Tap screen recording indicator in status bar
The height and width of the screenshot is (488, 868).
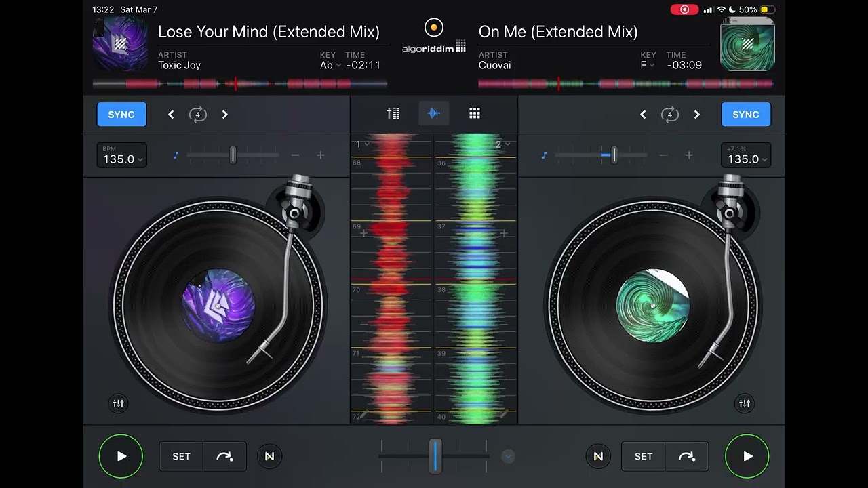point(684,9)
